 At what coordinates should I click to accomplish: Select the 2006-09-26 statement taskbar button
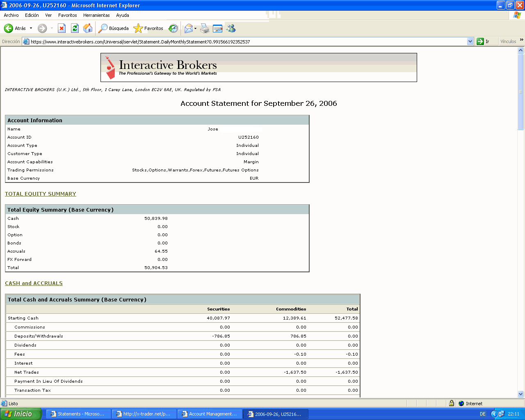275,414
